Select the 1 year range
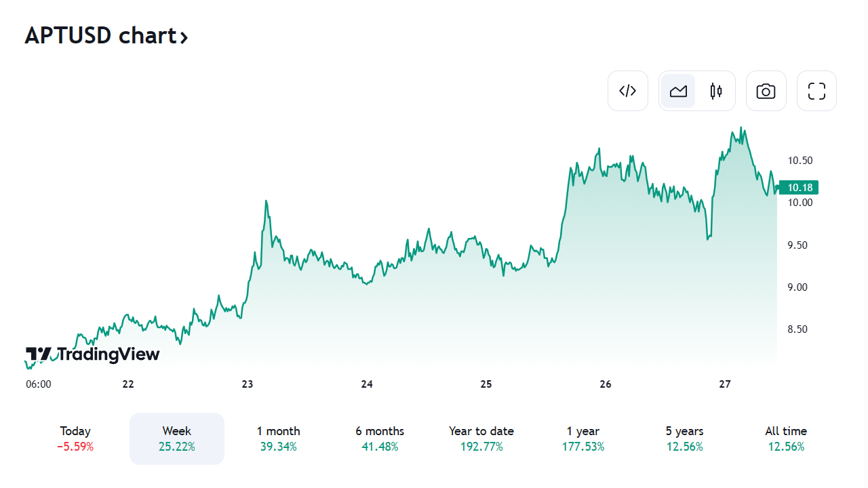The width and height of the screenshot is (868, 488). coord(583,439)
